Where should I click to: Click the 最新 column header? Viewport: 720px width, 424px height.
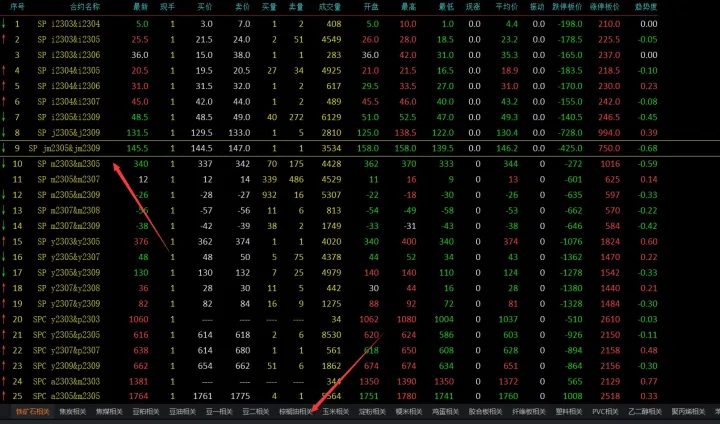140,6
